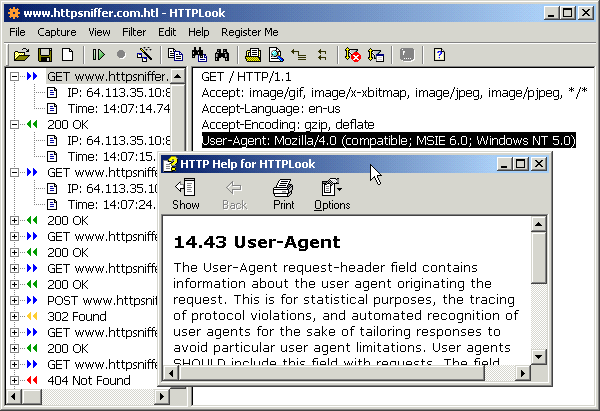The image size is (600, 411).
Task: Collapse the 200 OK node containing Time: 14:07:15
Action: pyautogui.click(x=14, y=124)
